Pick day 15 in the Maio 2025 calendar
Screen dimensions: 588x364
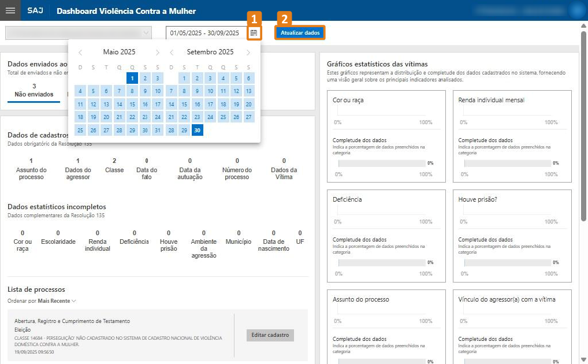(x=132, y=104)
